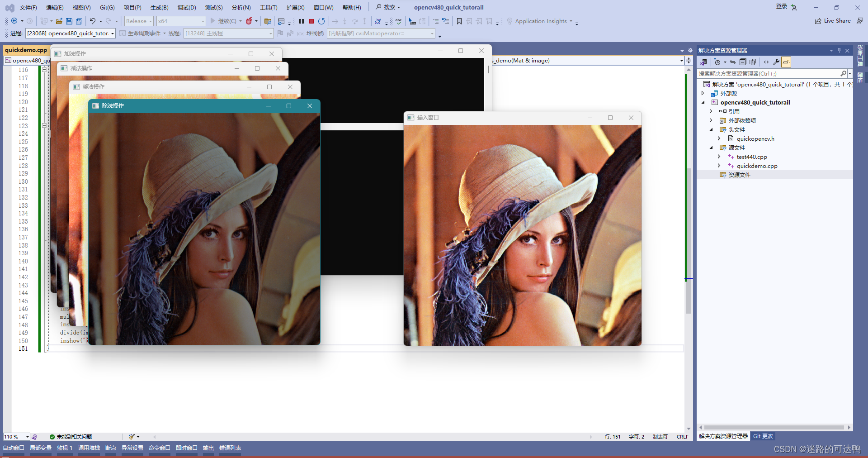868x458 pixels.
Task: Expand the test440.cpp tree node
Action: (x=719, y=157)
